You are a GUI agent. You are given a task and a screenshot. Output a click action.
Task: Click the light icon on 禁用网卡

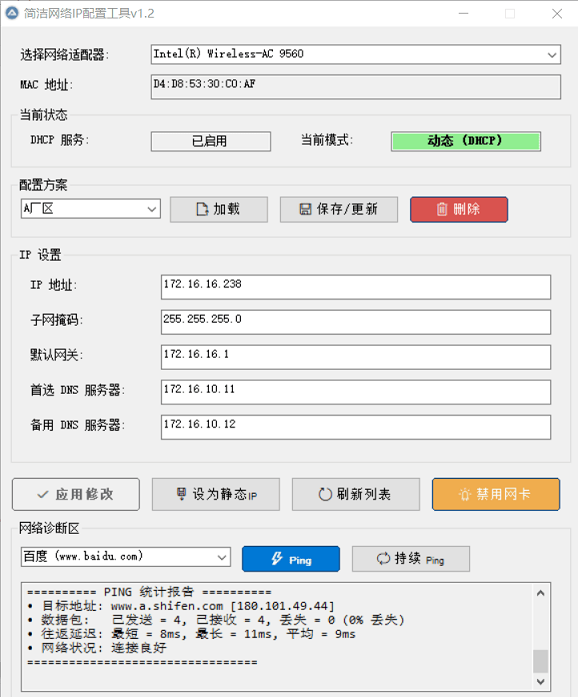pos(465,494)
